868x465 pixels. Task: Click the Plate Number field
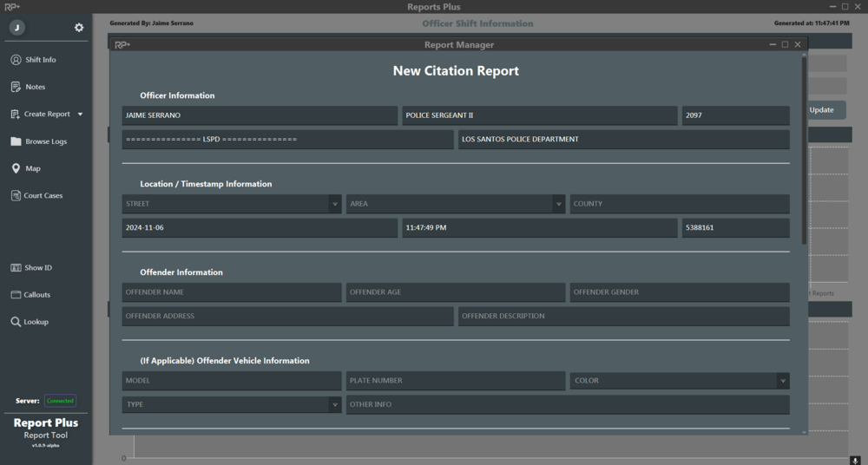[x=455, y=381]
